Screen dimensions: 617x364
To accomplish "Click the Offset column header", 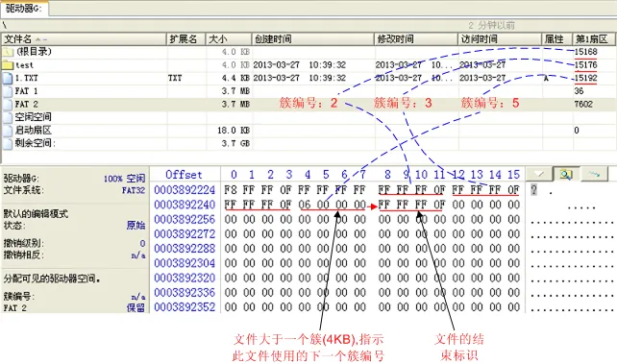I will coord(184,175).
